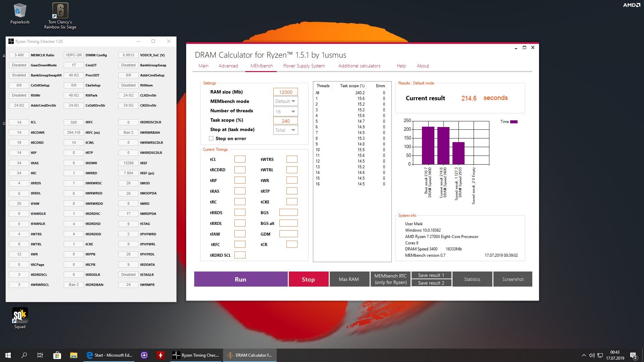Switch to the Advanced tab
The height and width of the screenshot is (362, 644).
click(x=228, y=66)
